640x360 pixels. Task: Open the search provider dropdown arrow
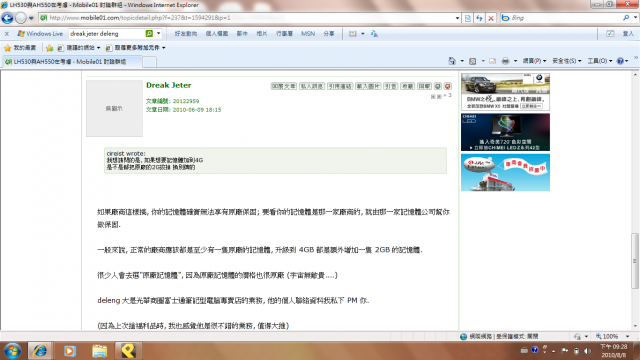(635, 18)
